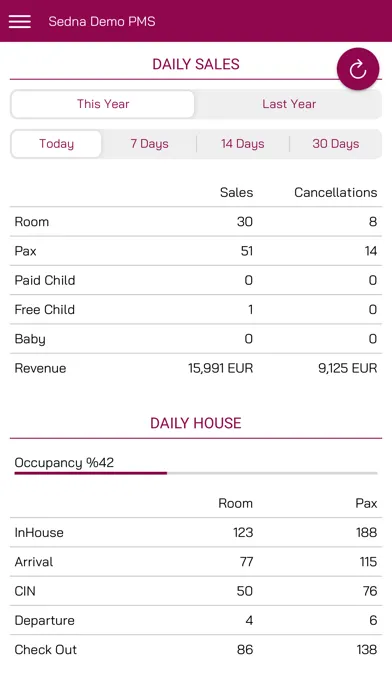Click the Sales column header
Image resolution: width=392 pixels, height=696 pixels.
tap(237, 193)
